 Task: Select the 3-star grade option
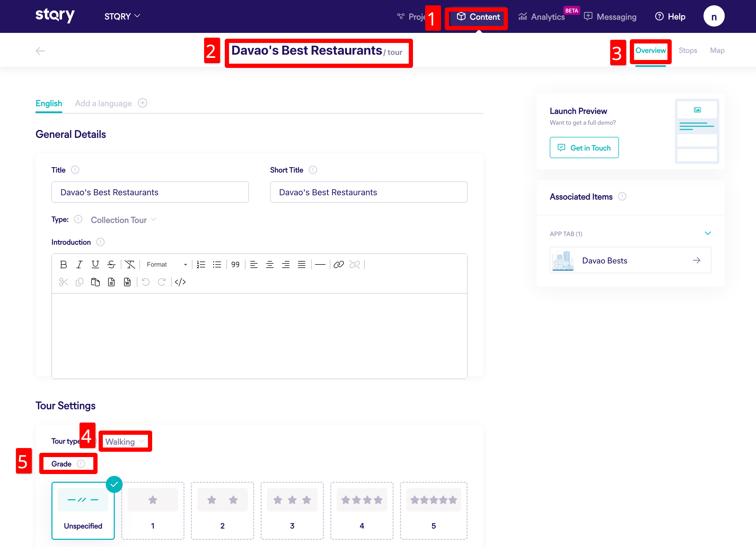pyautogui.click(x=292, y=510)
